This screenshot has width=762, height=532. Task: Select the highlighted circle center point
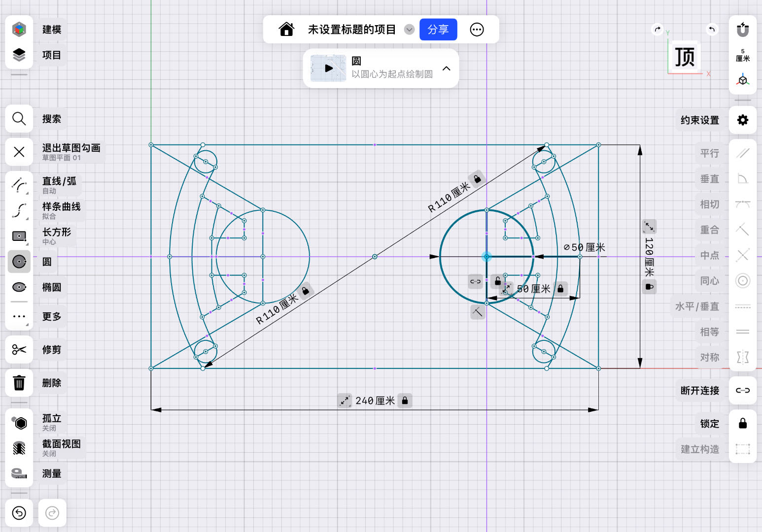[x=486, y=257]
